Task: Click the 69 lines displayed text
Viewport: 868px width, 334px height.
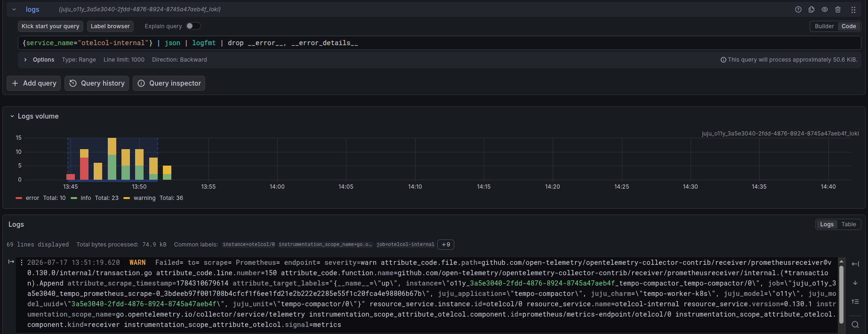Action: 38,245
